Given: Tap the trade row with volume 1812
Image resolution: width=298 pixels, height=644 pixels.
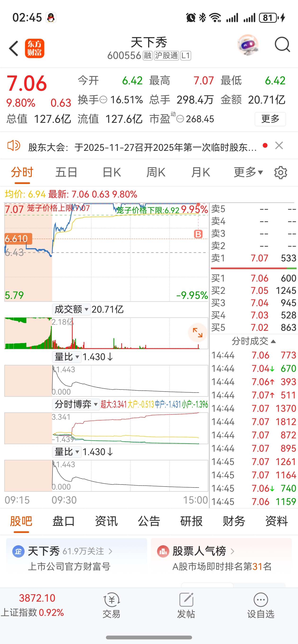Looking at the screenshot, I should [x=254, y=422].
